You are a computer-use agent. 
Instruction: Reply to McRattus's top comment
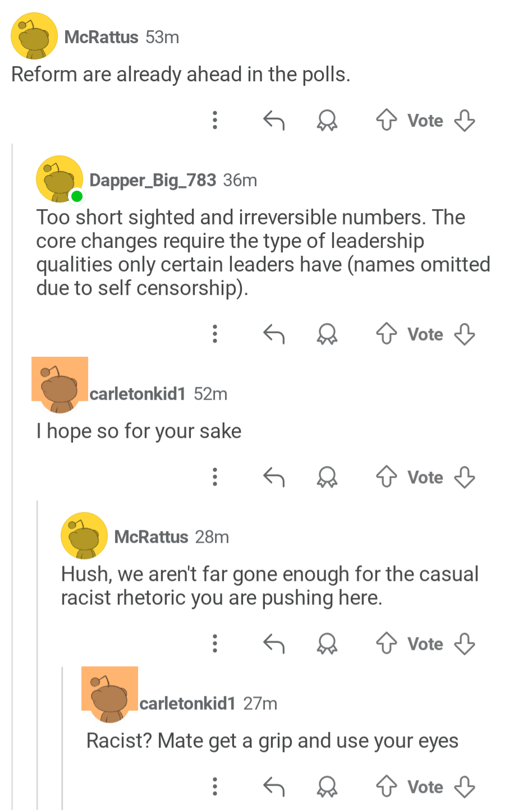tap(274, 120)
